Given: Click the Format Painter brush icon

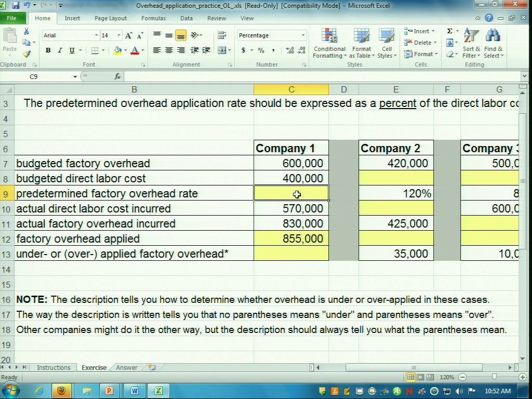Looking at the screenshot, I should pos(26,54).
